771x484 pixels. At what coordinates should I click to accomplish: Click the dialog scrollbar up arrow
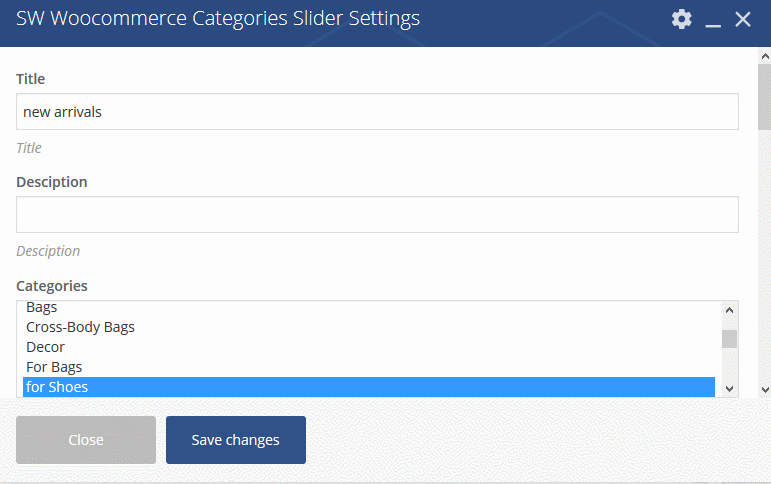click(x=765, y=56)
